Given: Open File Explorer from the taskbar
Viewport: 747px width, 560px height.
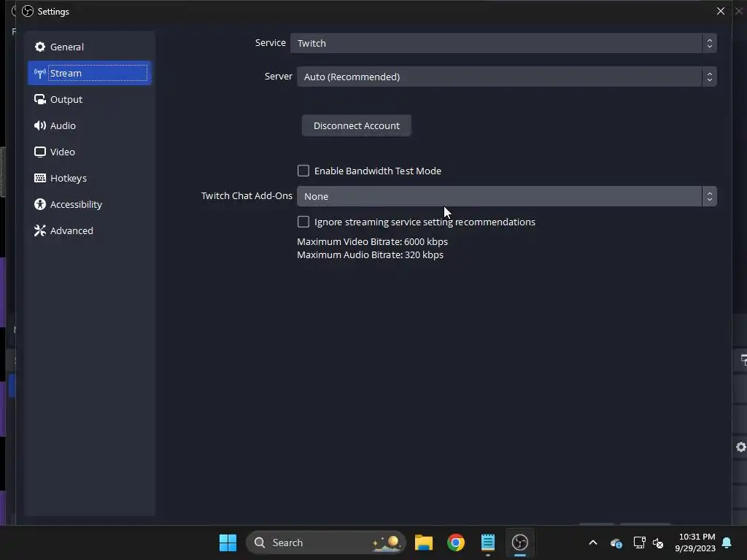Looking at the screenshot, I should pyautogui.click(x=424, y=542).
